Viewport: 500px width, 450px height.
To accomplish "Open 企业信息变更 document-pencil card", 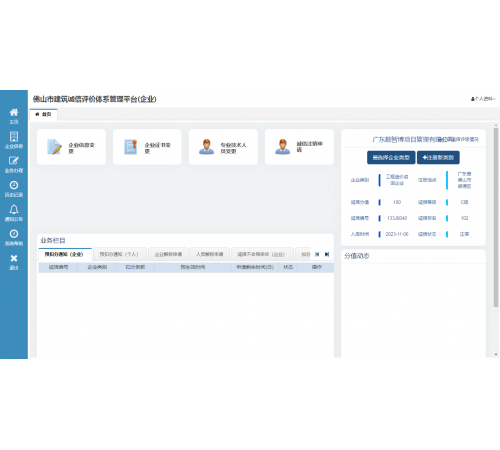I will coord(71,147).
